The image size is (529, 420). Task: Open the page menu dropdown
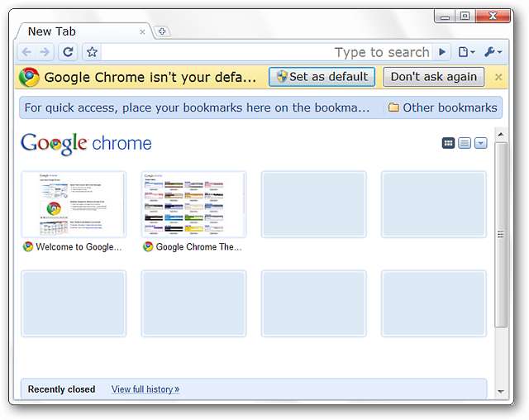(x=466, y=52)
